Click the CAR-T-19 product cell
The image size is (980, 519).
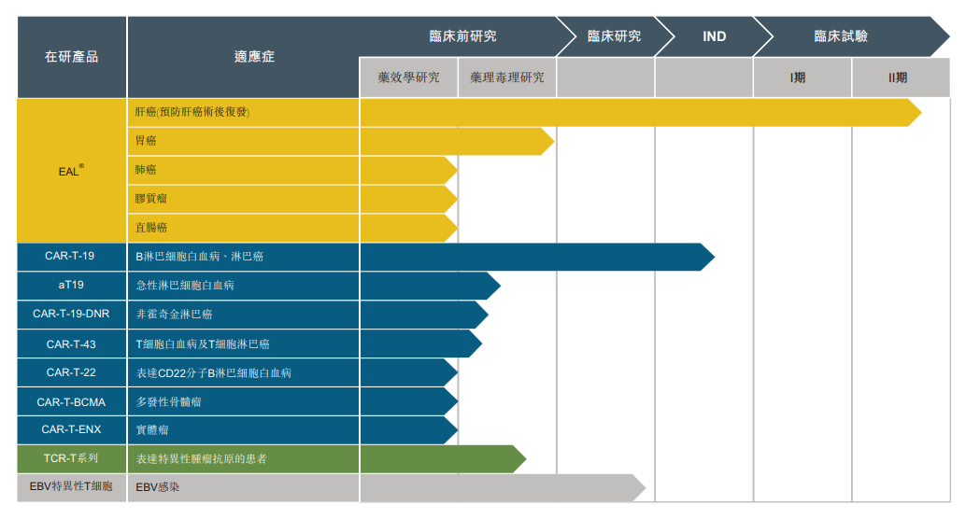tap(72, 257)
